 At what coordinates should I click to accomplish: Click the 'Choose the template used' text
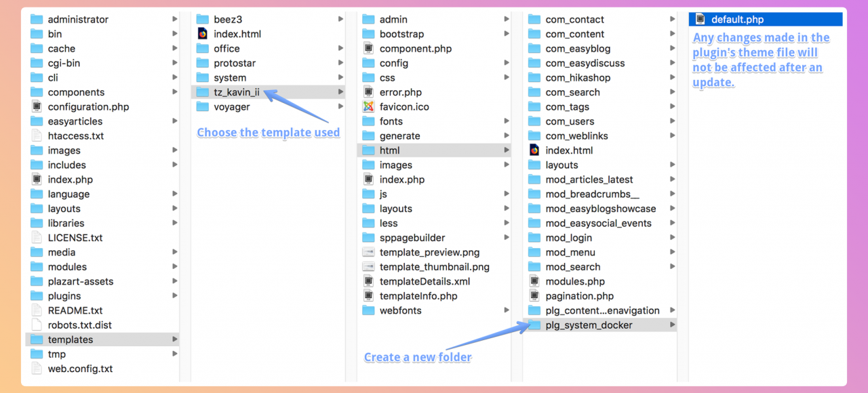click(268, 133)
